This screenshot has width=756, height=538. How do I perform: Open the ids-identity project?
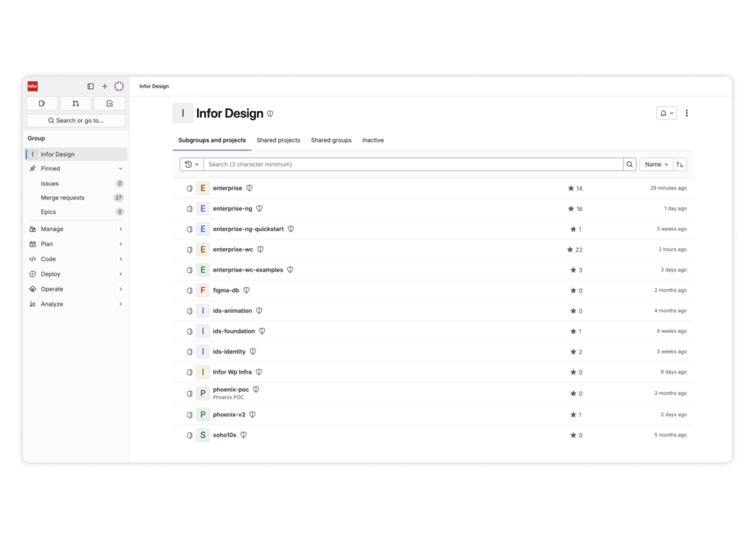pos(229,352)
